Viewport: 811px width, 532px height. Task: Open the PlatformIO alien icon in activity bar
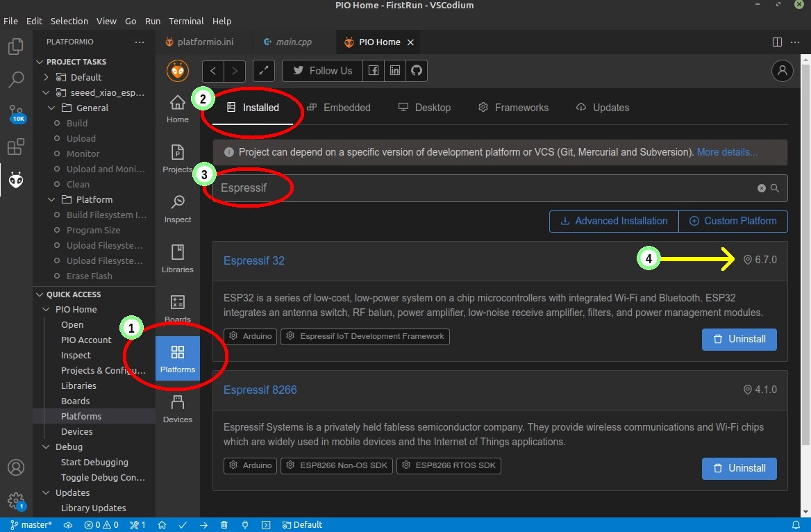point(16,180)
